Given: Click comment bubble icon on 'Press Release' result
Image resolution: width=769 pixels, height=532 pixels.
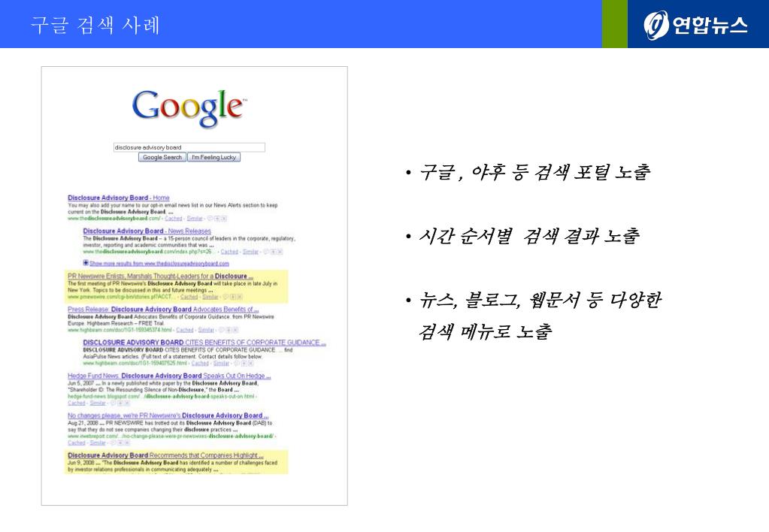Looking at the screenshot, I should coord(221,330).
